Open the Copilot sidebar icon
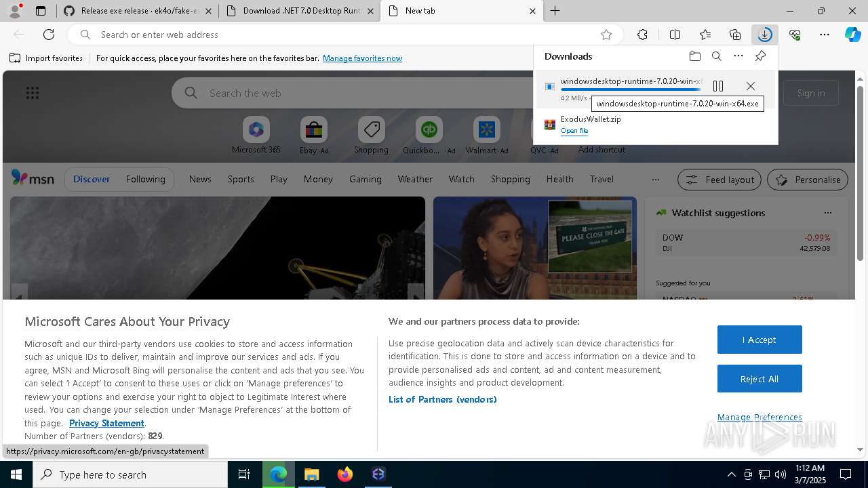Viewport: 868px width, 488px height. [x=852, y=35]
